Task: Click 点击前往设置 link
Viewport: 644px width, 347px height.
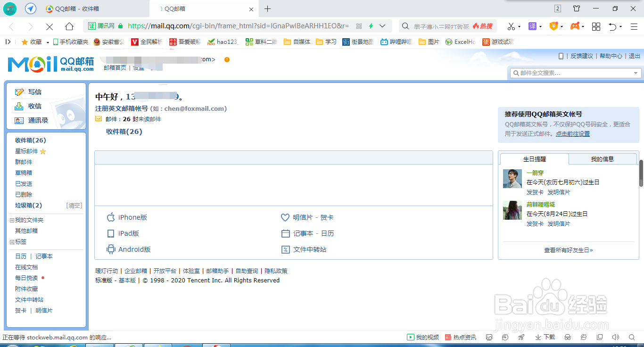Action: (x=573, y=134)
